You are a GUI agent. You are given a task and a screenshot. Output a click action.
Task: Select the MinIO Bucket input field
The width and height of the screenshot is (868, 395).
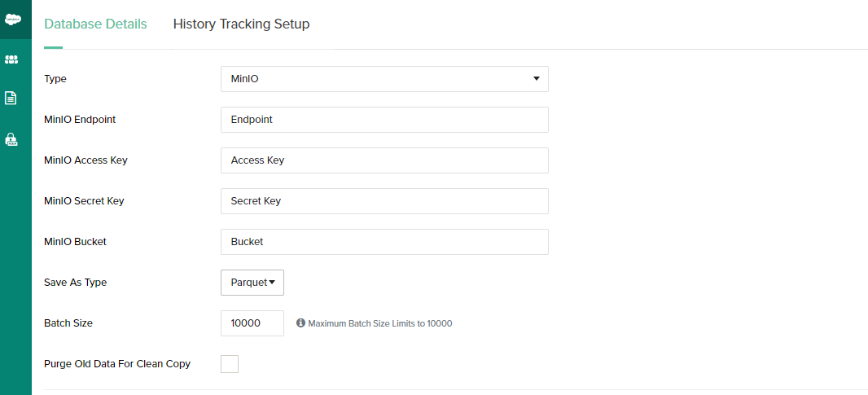tap(384, 242)
